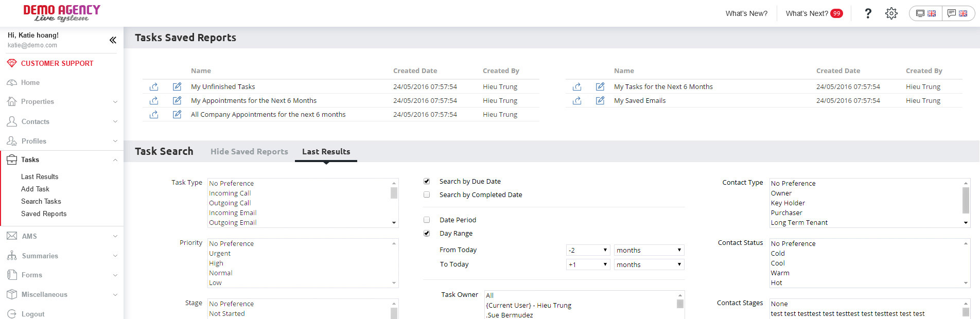This screenshot has height=319, width=980.
Task: Click the chat language flag icon
Action: click(x=957, y=13)
